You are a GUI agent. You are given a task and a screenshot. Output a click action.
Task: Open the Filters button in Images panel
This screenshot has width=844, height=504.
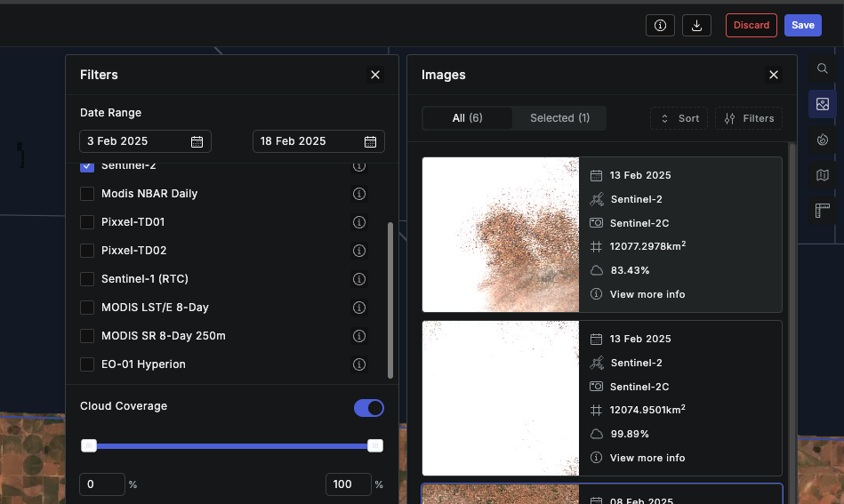point(749,118)
